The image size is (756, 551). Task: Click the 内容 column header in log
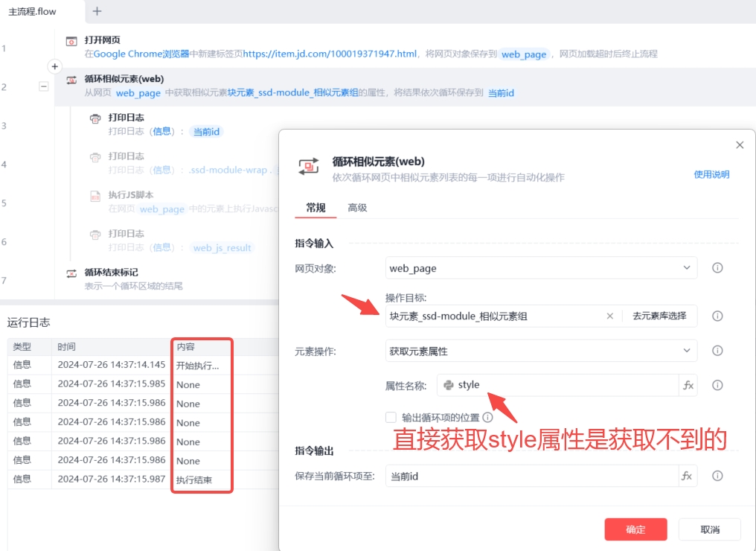[x=185, y=346]
